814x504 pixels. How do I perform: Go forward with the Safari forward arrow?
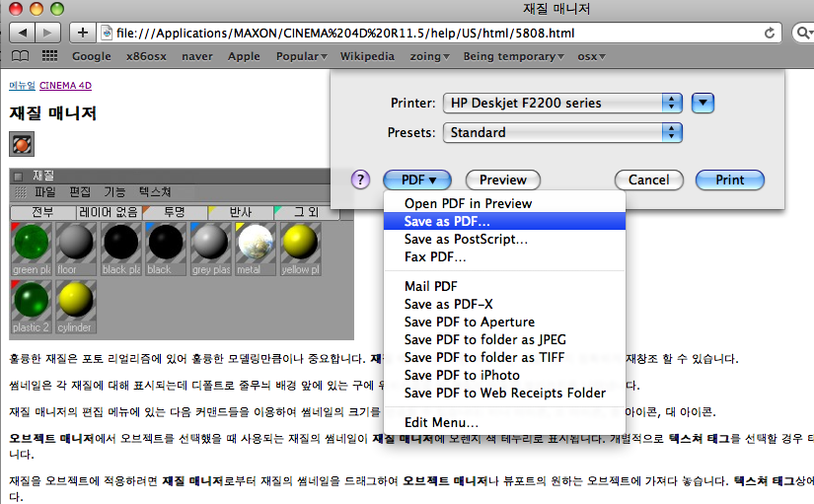[47, 33]
